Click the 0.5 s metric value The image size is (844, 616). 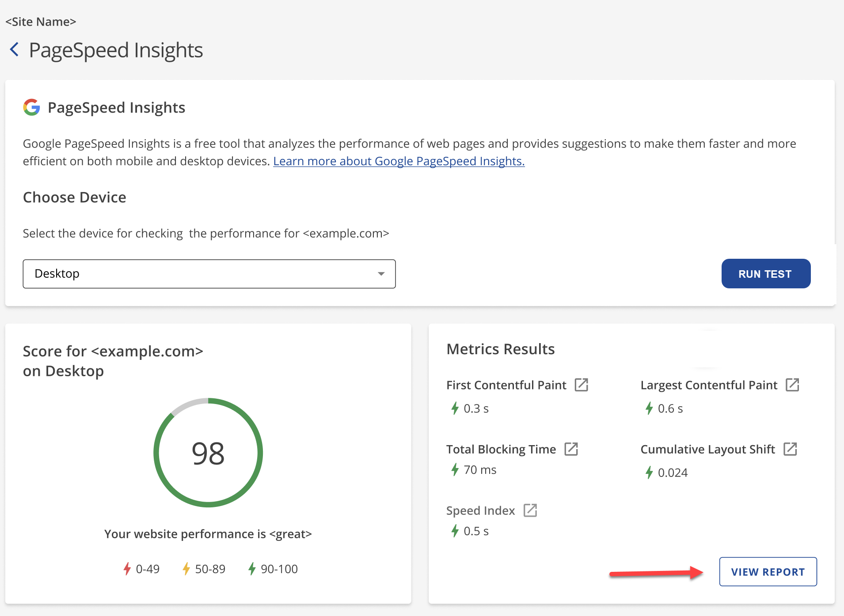click(476, 531)
